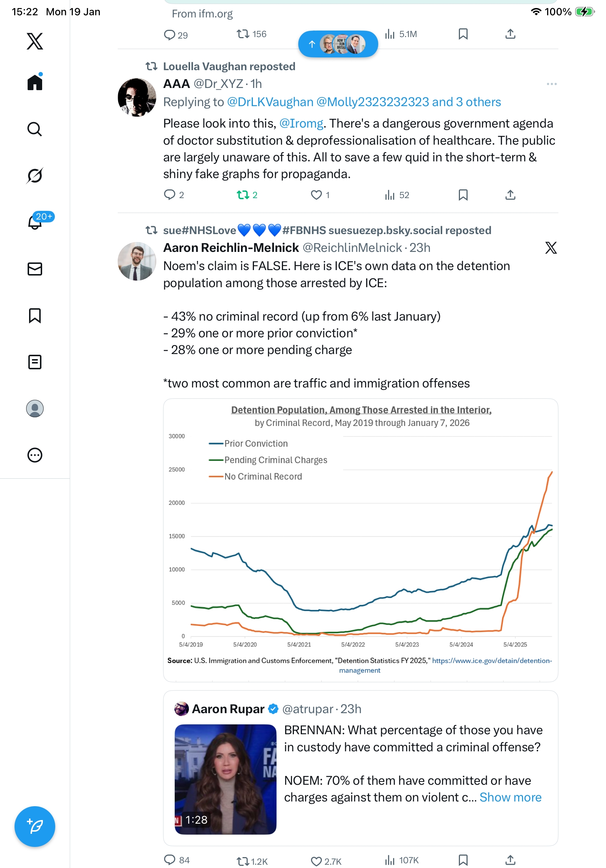Screen dimensions: 606x868
Task: Open the detention population chart image
Action: tap(360, 540)
